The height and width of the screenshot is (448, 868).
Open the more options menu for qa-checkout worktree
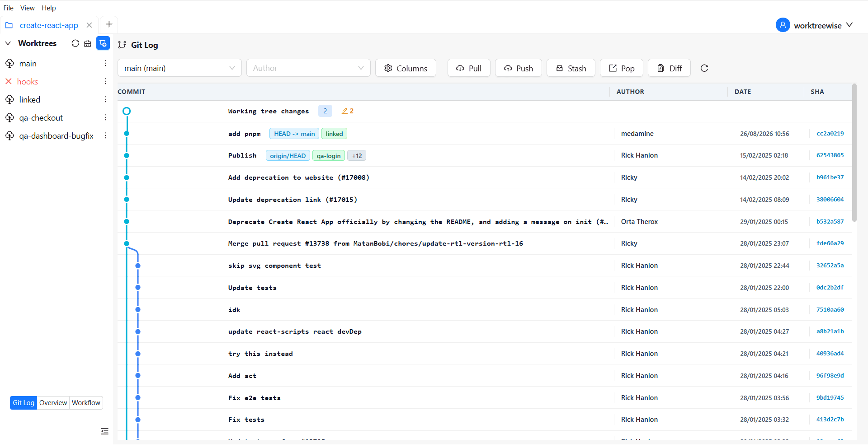click(x=106, y=118)
